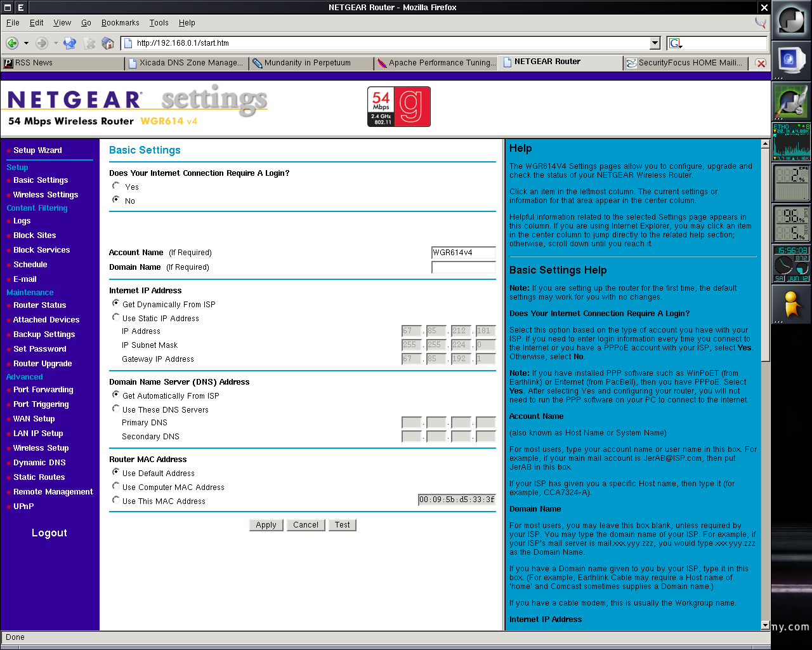Image resolution: width=812 pixels, height=650 pixels.
Task: Open the Port Forwarding page
Action: pyautogui.click(x=43, y=390)
